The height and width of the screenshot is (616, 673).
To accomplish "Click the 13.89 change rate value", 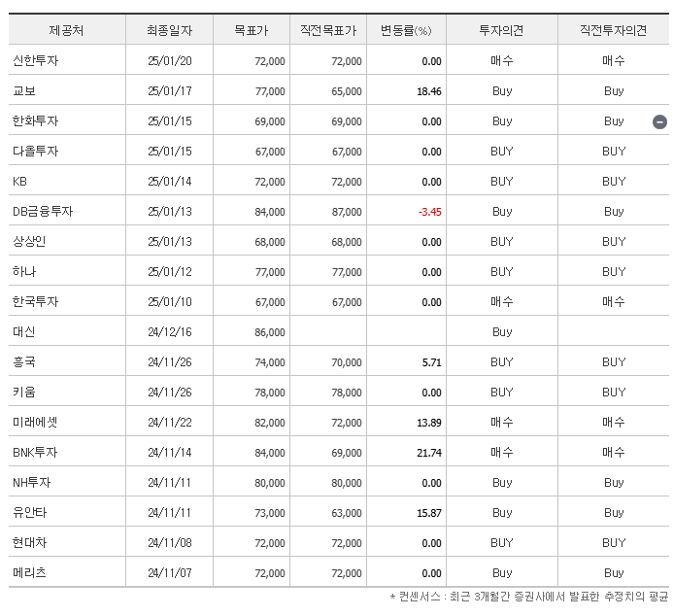I will 429,423.
